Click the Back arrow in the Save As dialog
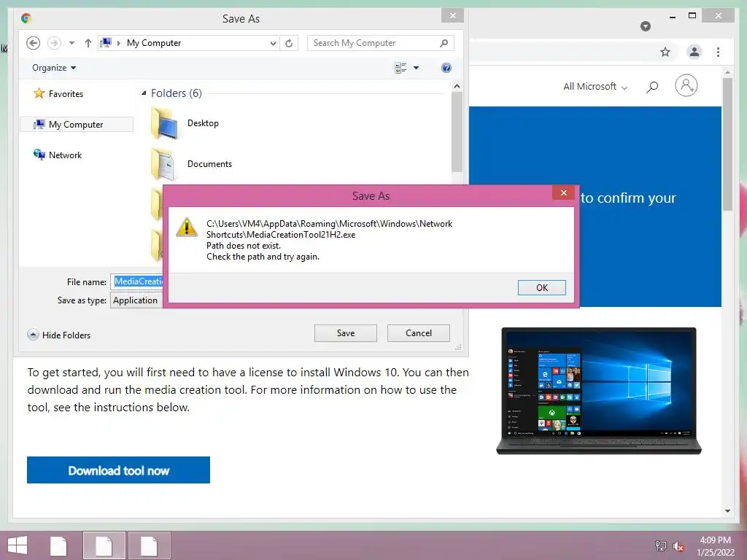The image size is (747, 560). pos(33,43)
